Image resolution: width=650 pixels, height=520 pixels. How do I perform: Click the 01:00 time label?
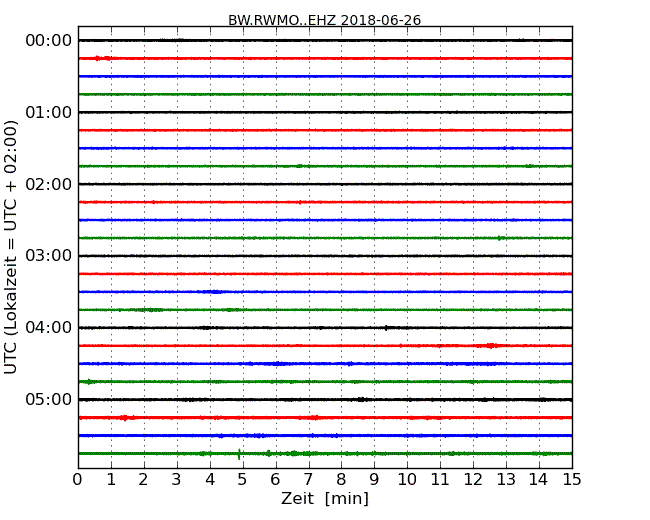[x=49, y=112]
